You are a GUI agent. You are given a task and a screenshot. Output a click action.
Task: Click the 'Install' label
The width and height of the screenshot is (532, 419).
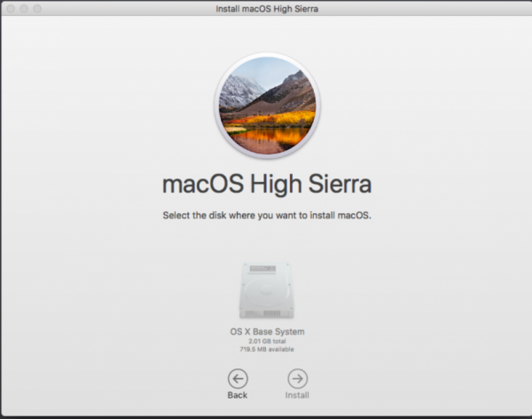(297, 395)
